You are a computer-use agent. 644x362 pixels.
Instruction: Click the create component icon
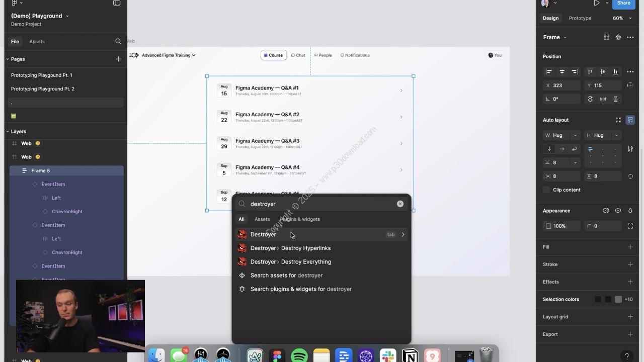(618, 37)
